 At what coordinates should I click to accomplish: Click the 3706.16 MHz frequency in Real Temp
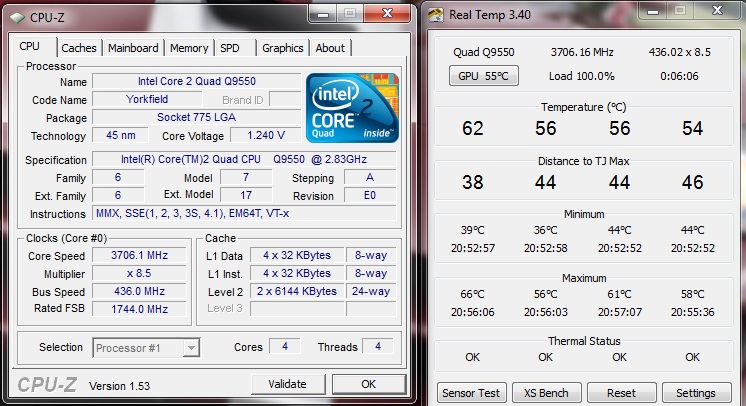point(582,52)
